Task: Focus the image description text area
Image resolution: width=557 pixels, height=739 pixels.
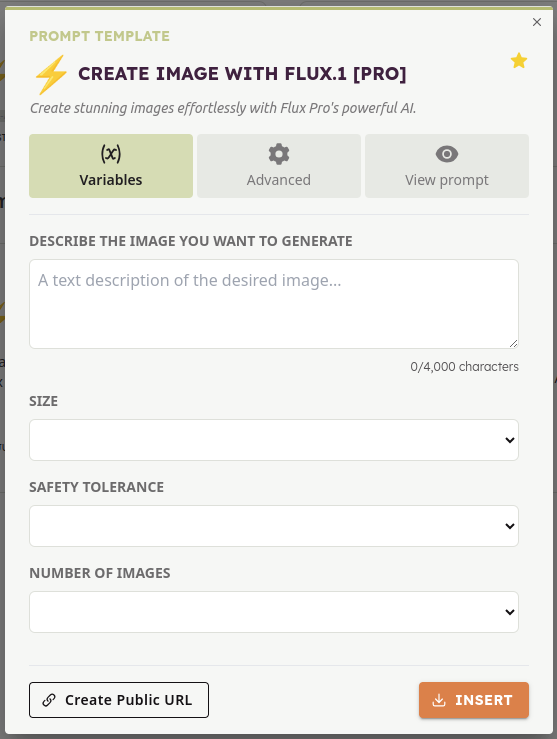Action: tap(274, 304)
